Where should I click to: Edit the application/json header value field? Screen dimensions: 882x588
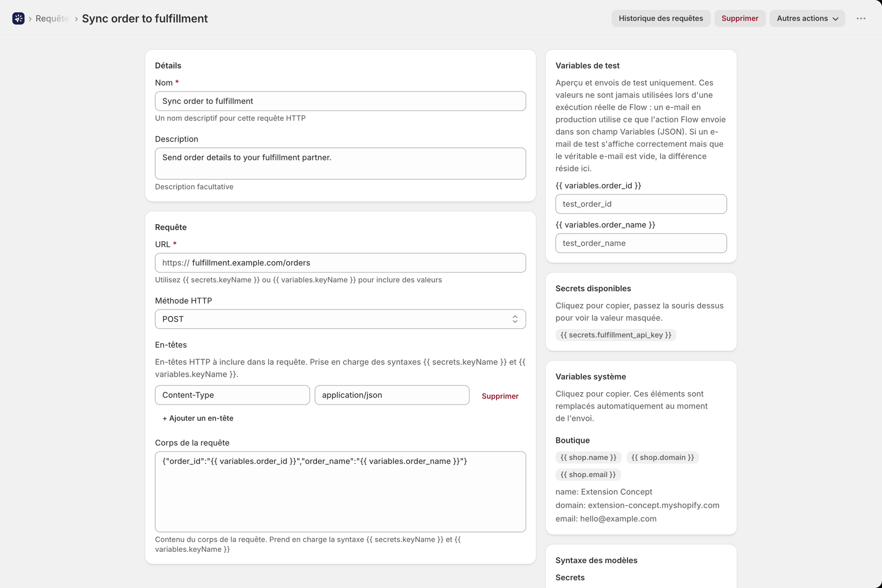pos(392,395)
